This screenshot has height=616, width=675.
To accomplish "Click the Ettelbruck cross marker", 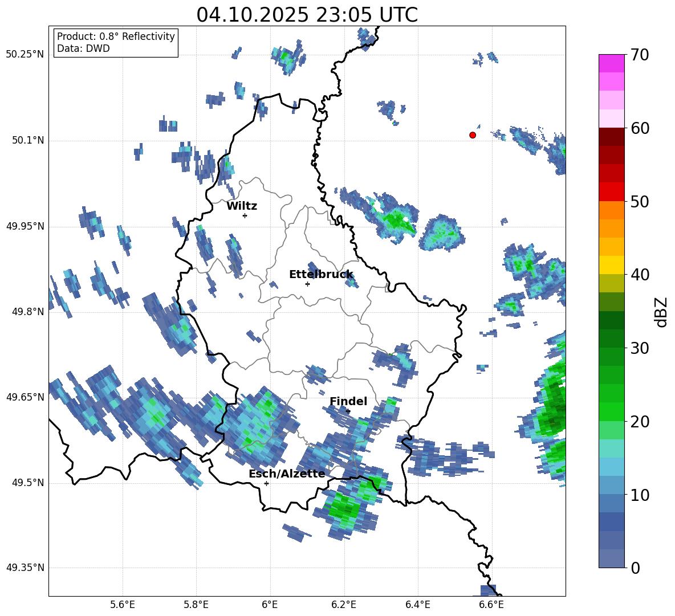I will 307,284.
